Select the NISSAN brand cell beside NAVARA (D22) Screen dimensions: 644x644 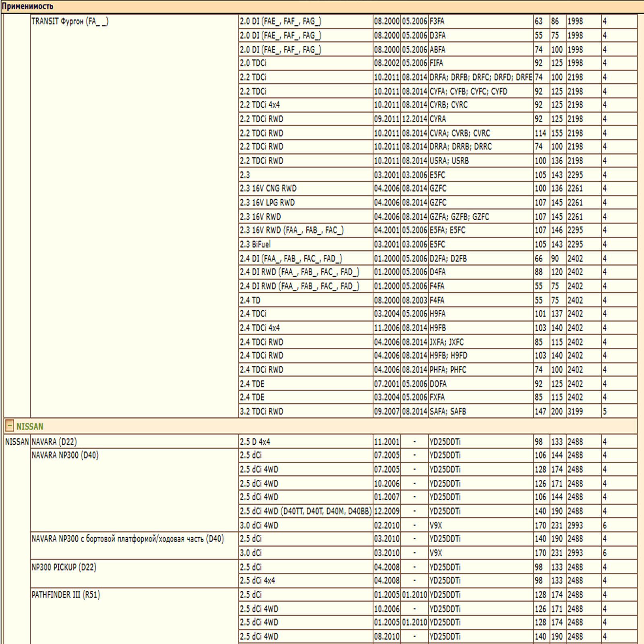(17, 442)
